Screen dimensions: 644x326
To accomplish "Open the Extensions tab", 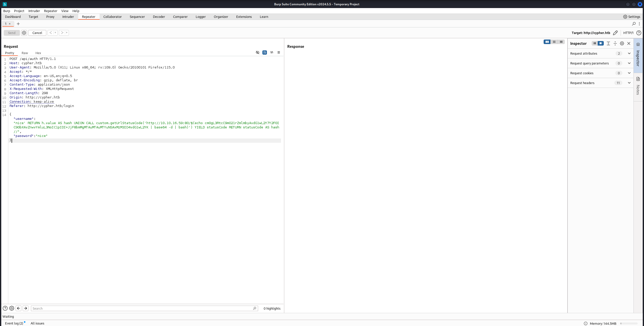I will click(244, 17).
